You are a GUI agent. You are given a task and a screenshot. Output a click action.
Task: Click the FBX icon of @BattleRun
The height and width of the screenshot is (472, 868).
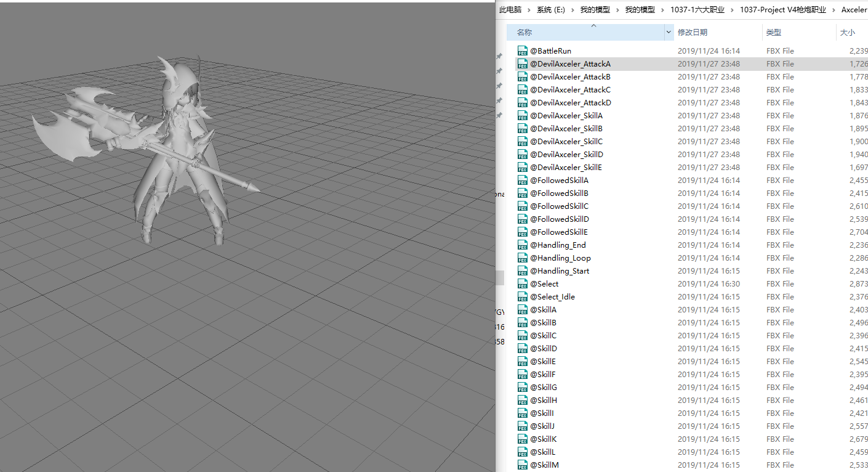pos(523,51)
